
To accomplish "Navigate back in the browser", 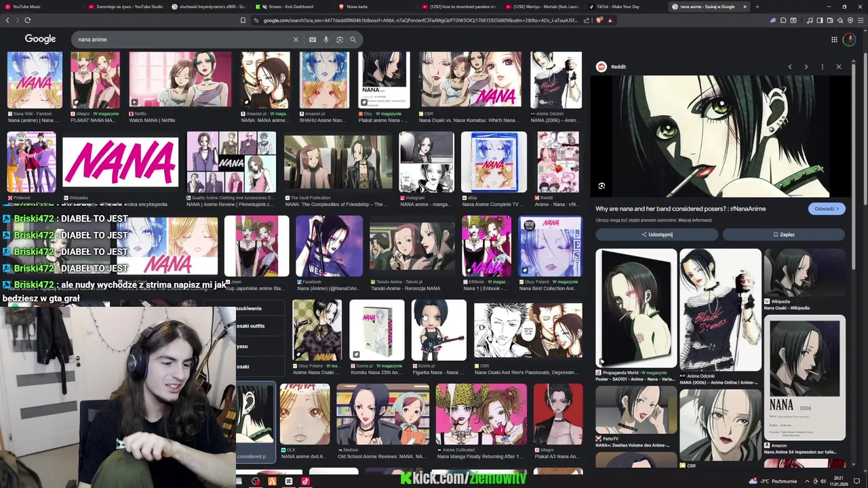I will point(7,20).
